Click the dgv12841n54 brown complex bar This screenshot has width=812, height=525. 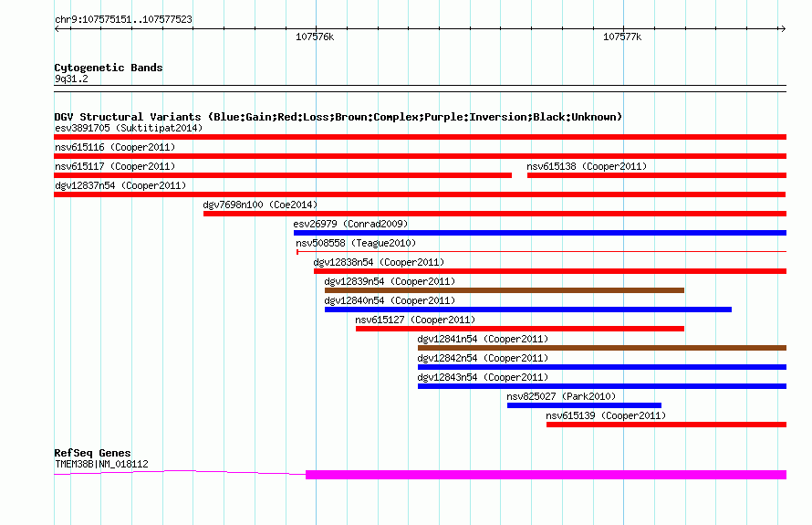tap(602, 348)
